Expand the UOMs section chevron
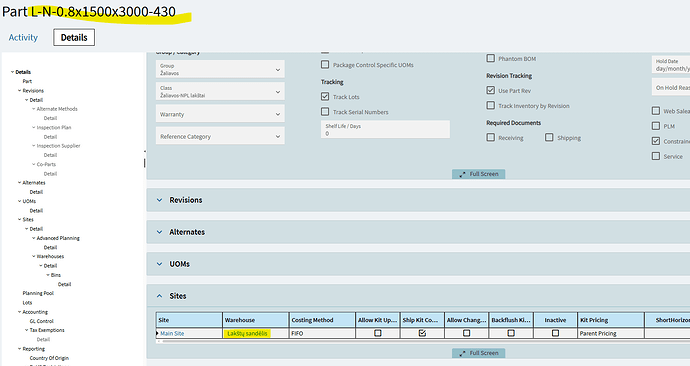 (x=159, y=264)
